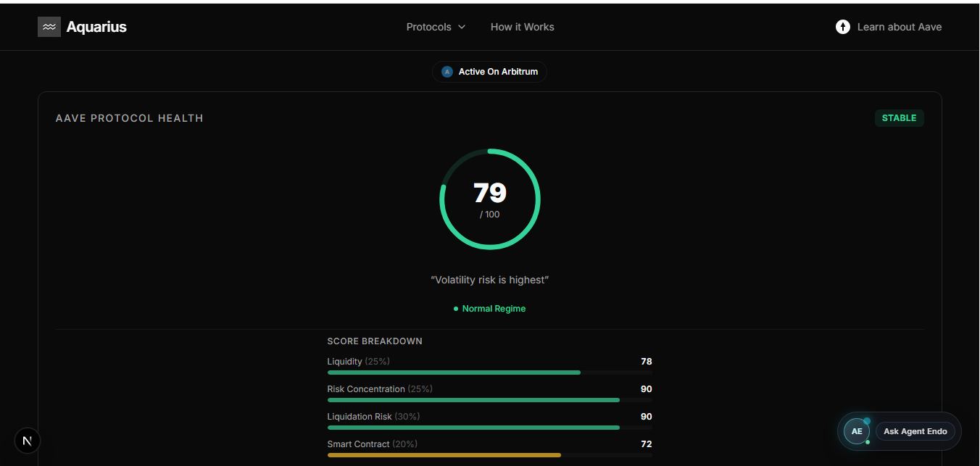This screenshot has height=466, width=980.
Task: Click the "/ 100" score label
Action: click(x=489, y=215)
